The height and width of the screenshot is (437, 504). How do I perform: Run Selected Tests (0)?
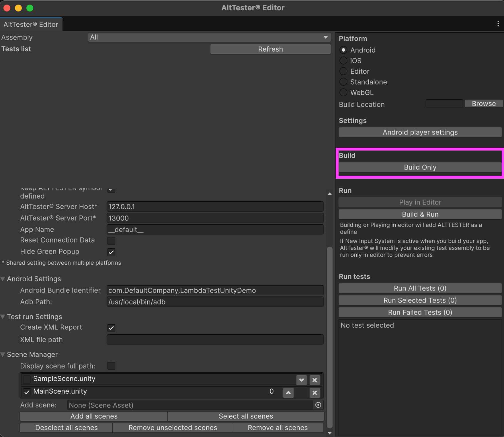coord(420,300)
